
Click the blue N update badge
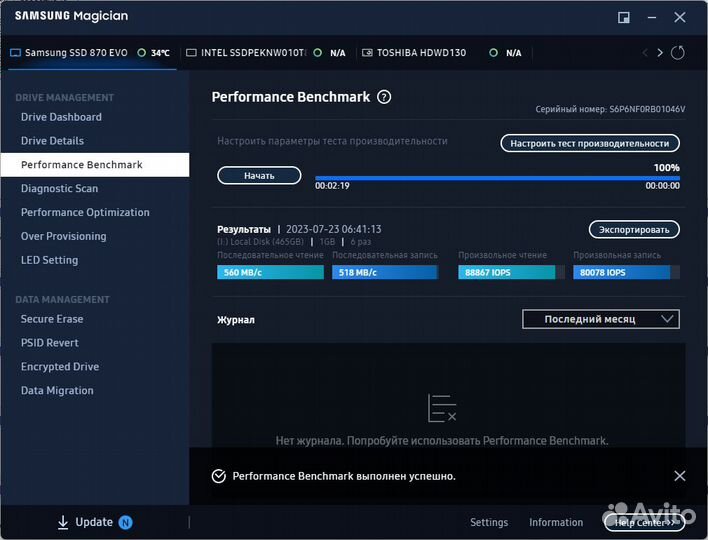pos(126,522)
